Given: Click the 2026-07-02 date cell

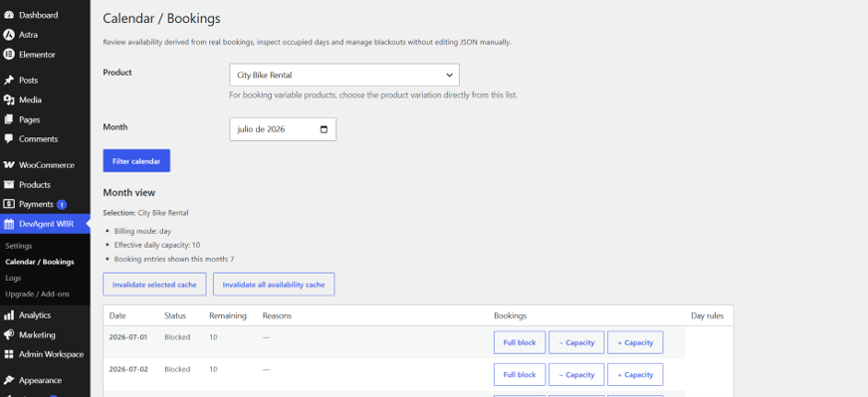Looking at the screenshot, I should [x=128, y=369].
